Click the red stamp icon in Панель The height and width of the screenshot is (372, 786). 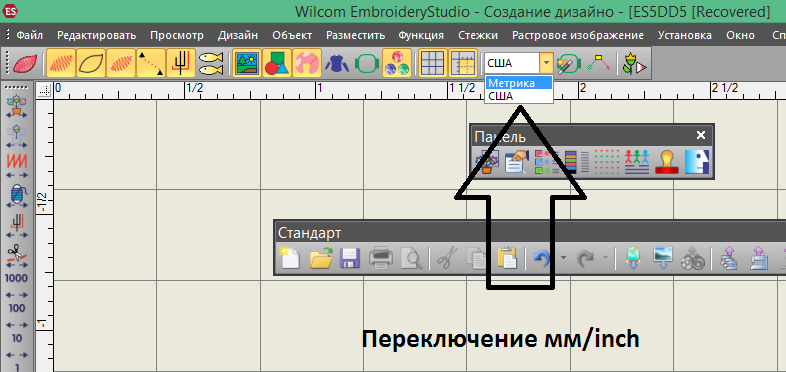coord(667,162)
